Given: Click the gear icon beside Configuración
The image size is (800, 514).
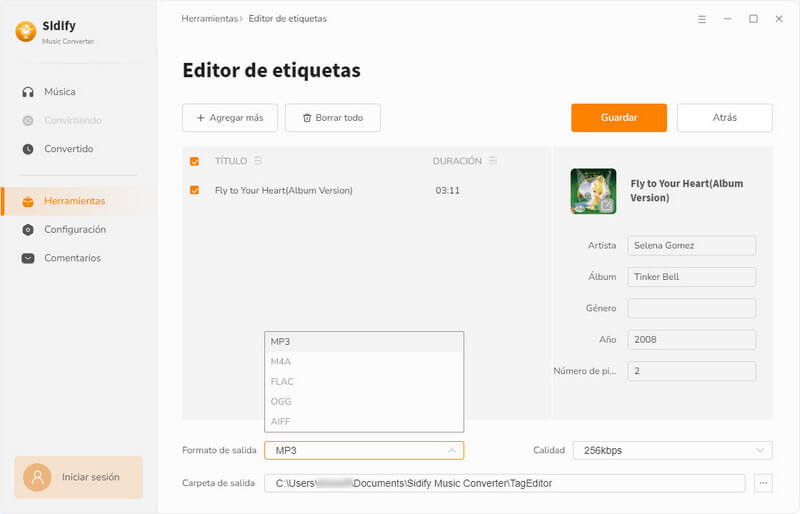Looking at the screenshot, I should pos(28,230).
